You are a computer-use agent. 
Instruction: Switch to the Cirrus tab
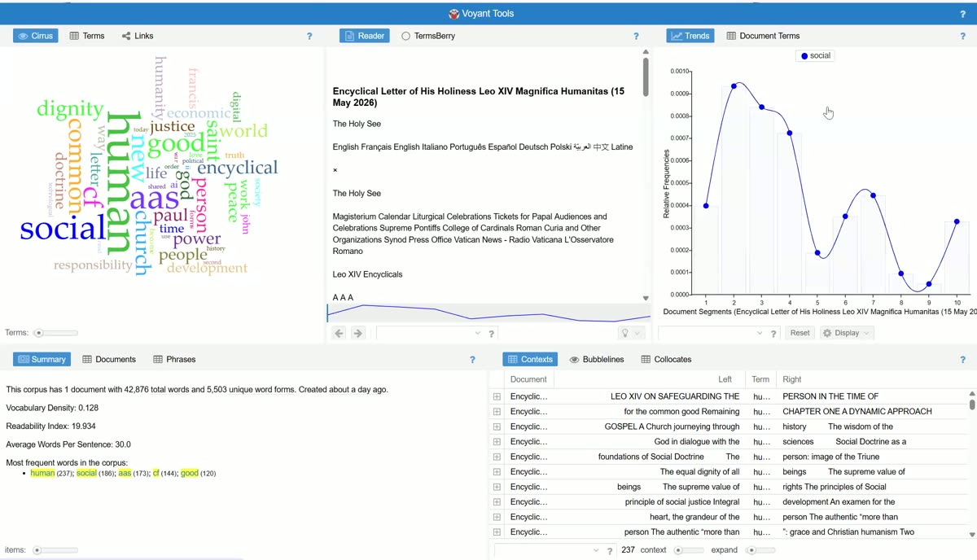[x=36, y=36]
